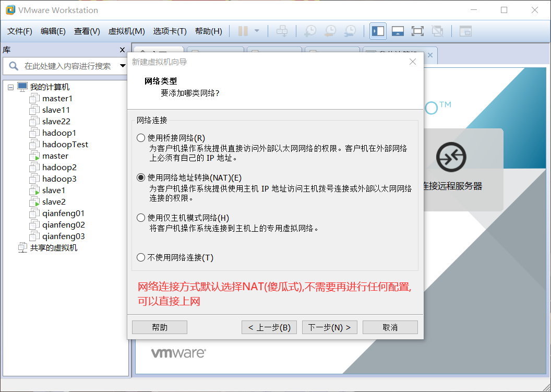Open the 查看(V) menu

pyautogui.click(x=87, y=31)
